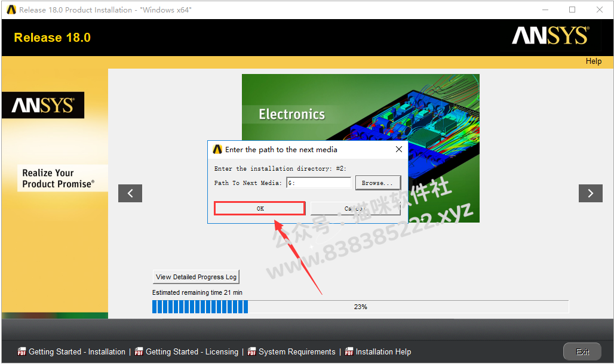Click the ANSYS logo in the left sidebar
Viewport: 614px width, 364px height.
[43, 105]
